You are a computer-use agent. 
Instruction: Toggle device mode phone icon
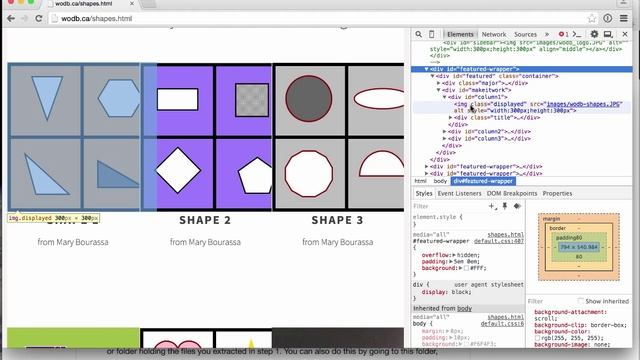coord(431,34)
